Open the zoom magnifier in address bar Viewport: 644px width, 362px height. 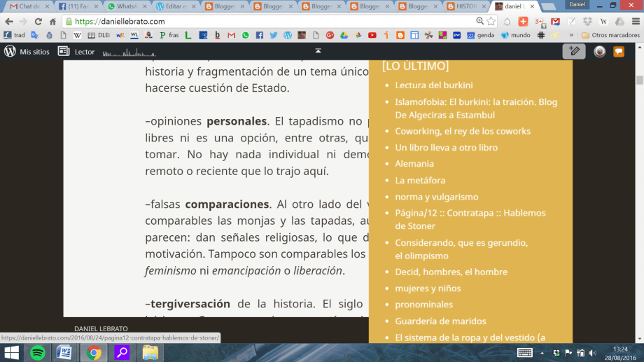479,22
